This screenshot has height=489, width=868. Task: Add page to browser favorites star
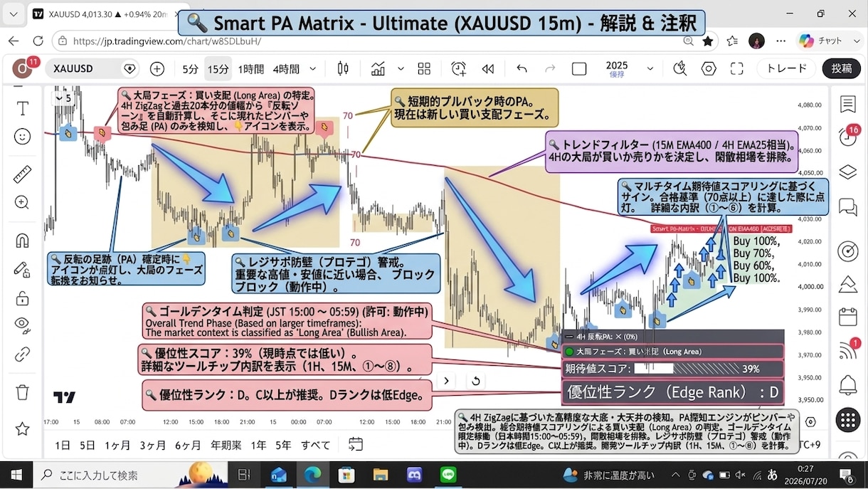[708, 41]
